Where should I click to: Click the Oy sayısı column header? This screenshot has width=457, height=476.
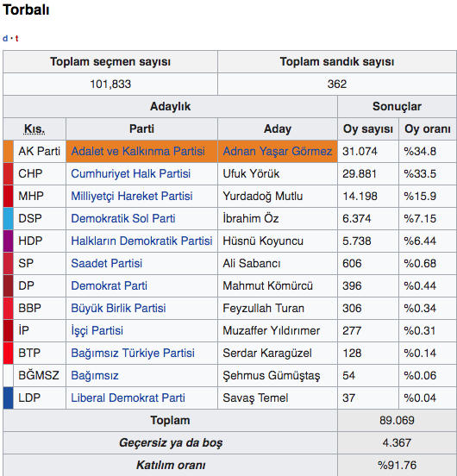coord(368,129)
